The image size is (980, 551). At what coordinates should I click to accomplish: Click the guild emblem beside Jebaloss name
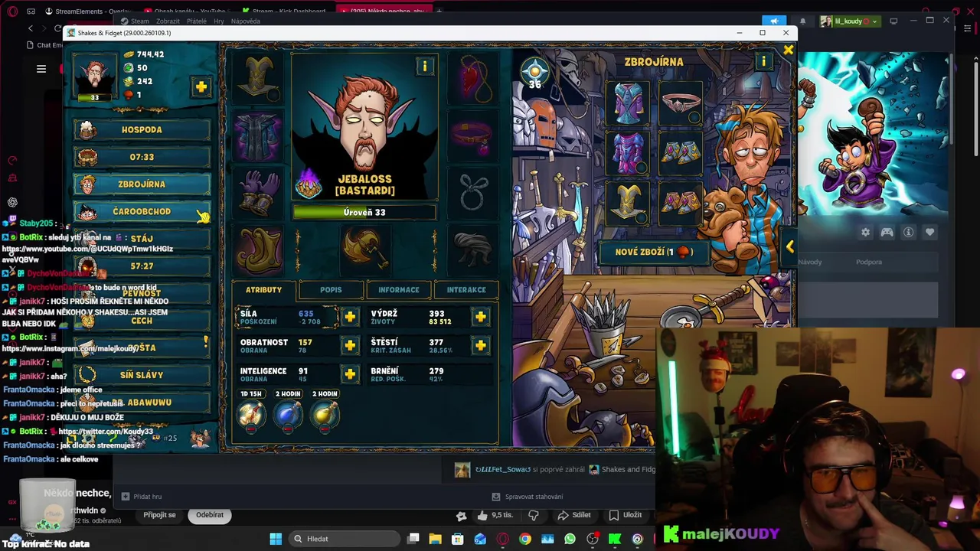pyautogui.click(x=308, y=184)
